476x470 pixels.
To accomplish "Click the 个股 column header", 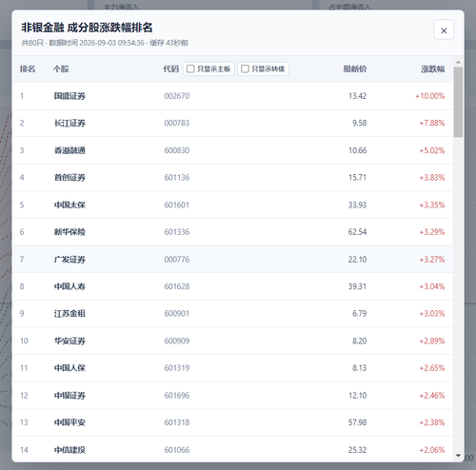I will 61,69.
